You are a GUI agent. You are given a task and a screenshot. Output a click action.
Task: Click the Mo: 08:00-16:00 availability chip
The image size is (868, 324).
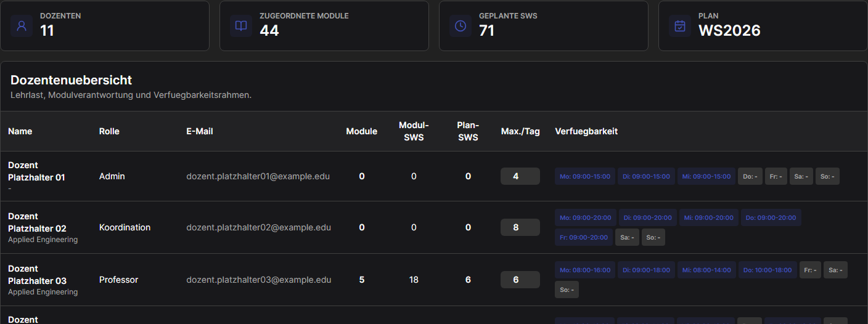pyautogui.click(x=585, y=270)
